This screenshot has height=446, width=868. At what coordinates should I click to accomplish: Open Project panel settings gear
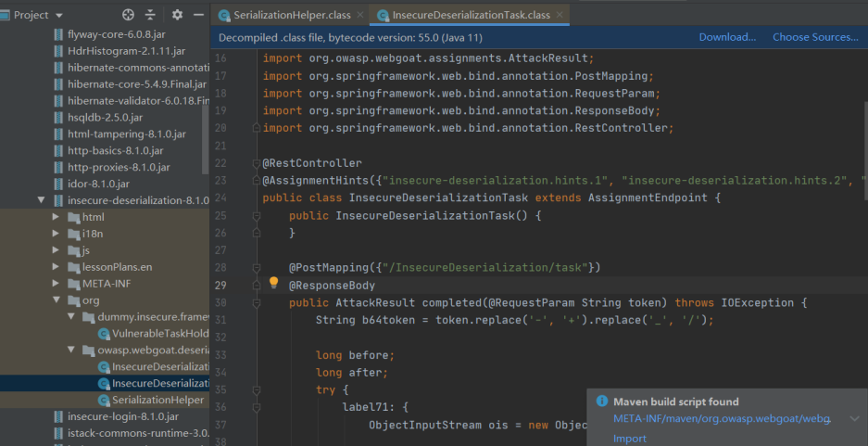click(177, 15)
